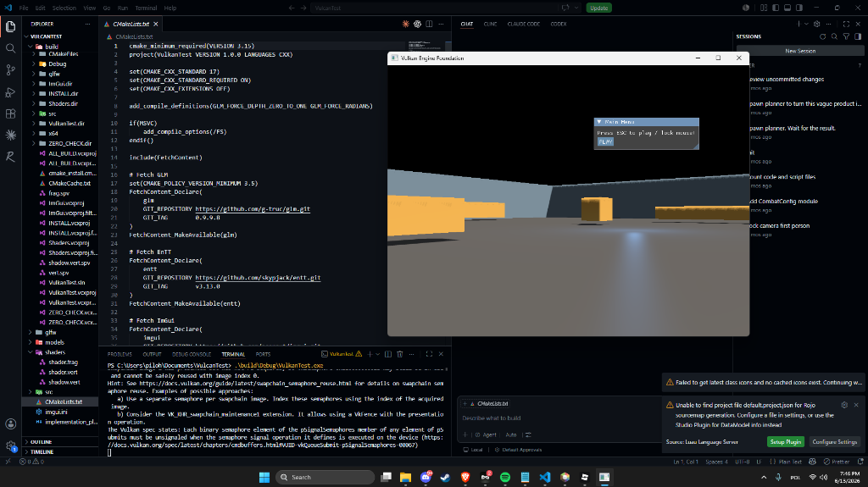Viewport: 868px width, 487px height.
Task: Expand the OUTLINE section
Action: [42, 441]
